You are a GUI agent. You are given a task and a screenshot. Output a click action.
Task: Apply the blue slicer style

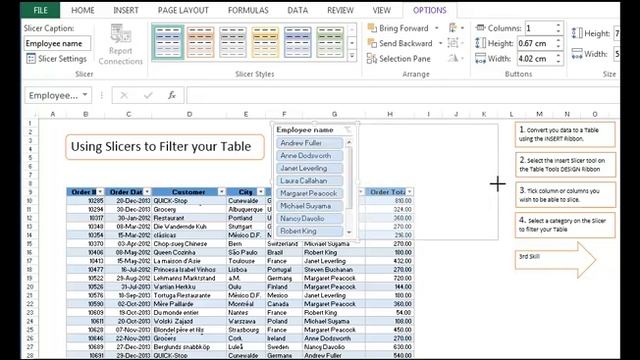point(298,42)
